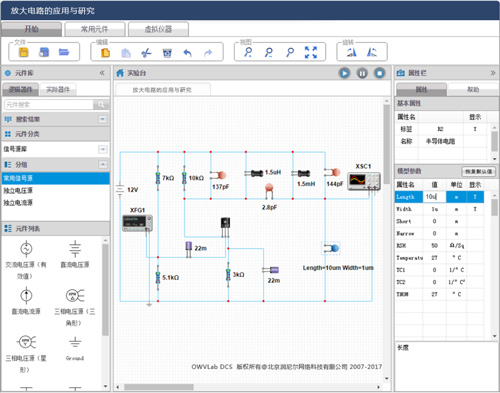Open the signal source library dropdown
Screen dimensions: 500x393
(x=103, y=149)
